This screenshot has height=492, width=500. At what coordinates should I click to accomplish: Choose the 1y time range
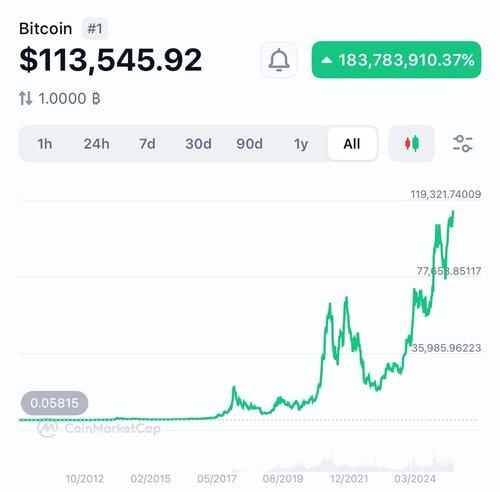pyautogui.click(x=301, y=144)
